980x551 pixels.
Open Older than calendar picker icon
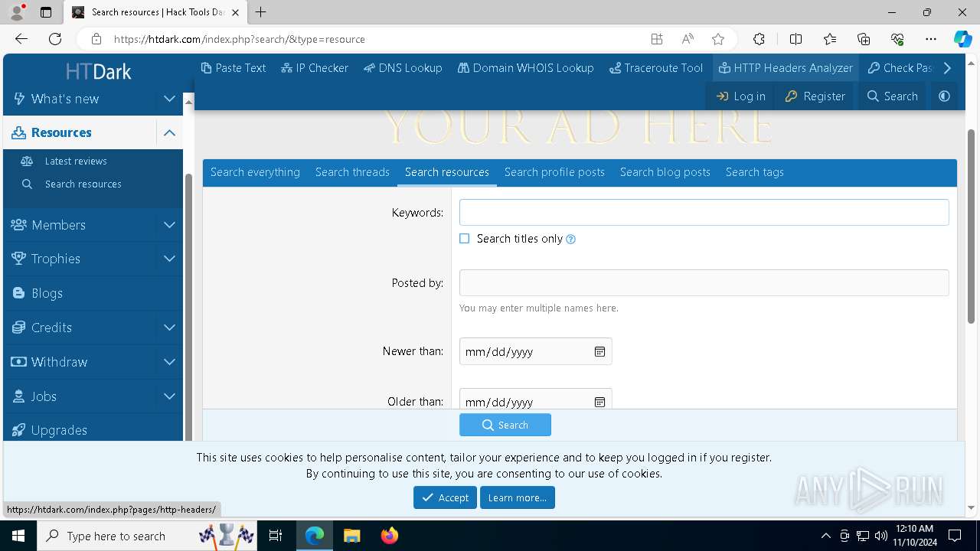pos(600,402)
